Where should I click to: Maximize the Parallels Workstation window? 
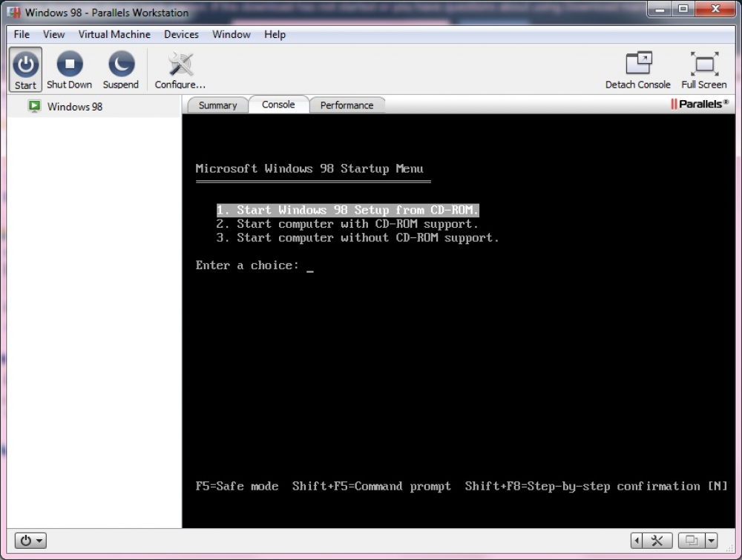[683, 9]
